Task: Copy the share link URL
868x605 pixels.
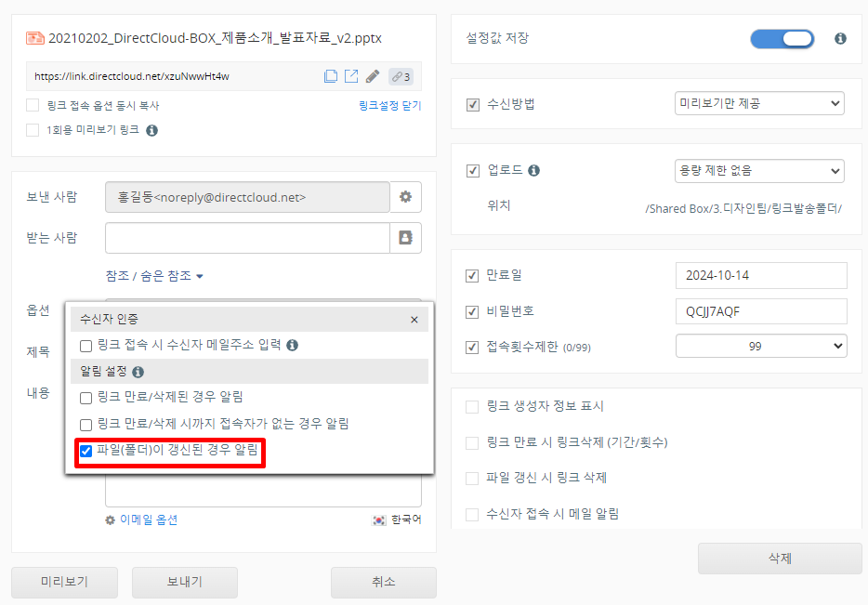Action: (x=330, y=76)
